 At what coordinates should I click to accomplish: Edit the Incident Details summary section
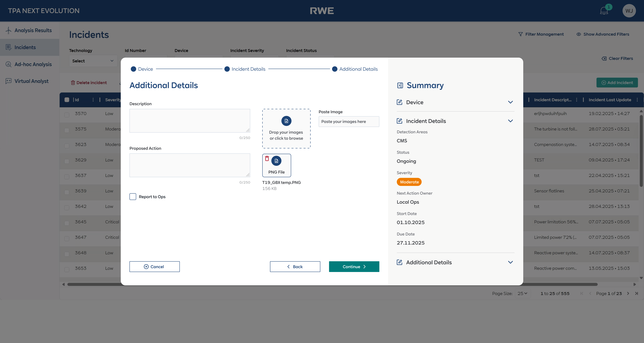pyautogui.click(x=399, y=121)
